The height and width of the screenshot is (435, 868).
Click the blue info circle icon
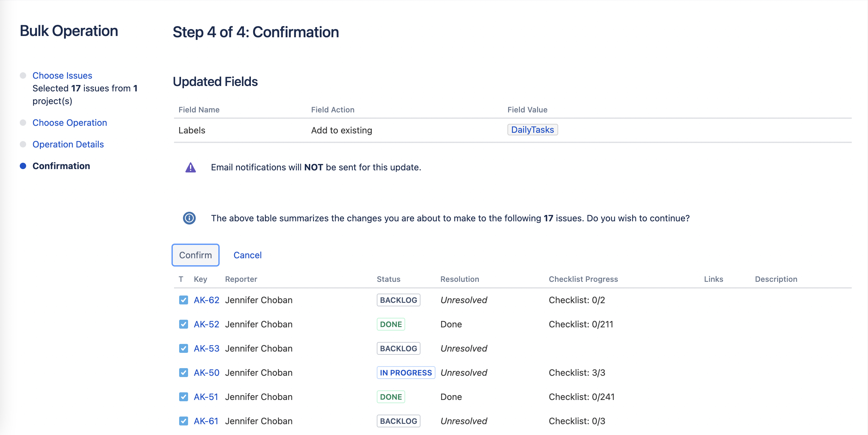coord(189,218)
